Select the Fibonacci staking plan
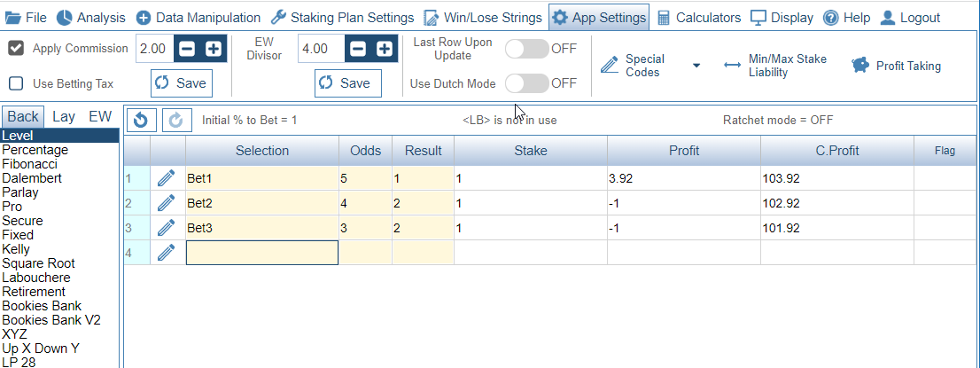 click(30, 164)
